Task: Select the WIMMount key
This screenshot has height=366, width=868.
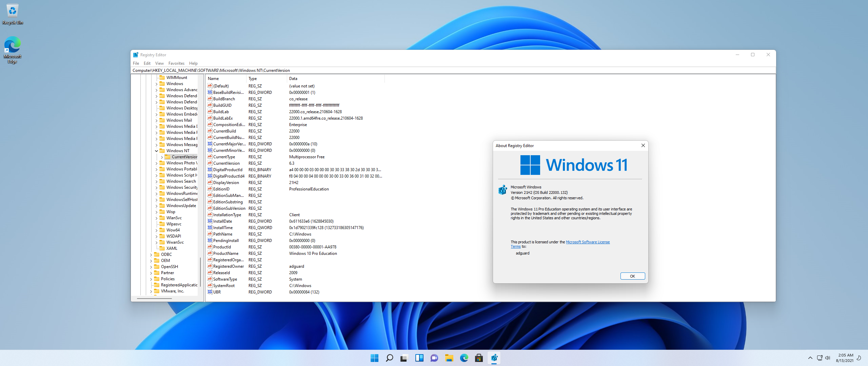Action: (177, 78)
